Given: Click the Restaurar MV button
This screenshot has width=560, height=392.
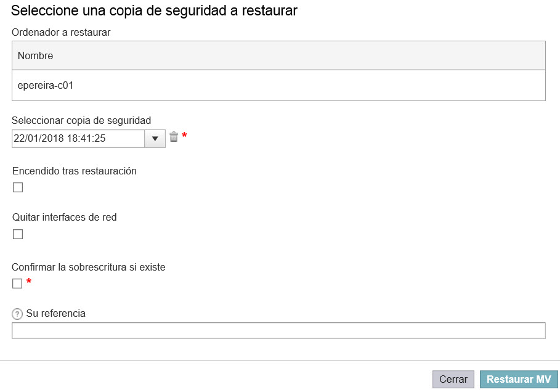Looking at the screenshot, I should 519,379.
